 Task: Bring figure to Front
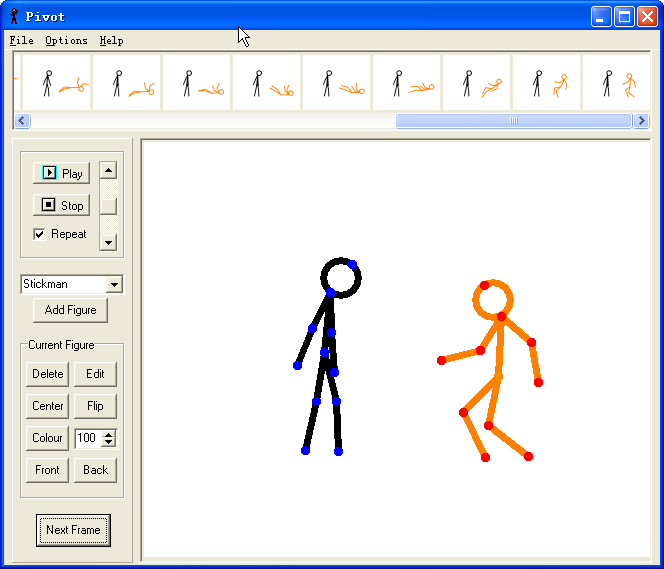[47, 470]
